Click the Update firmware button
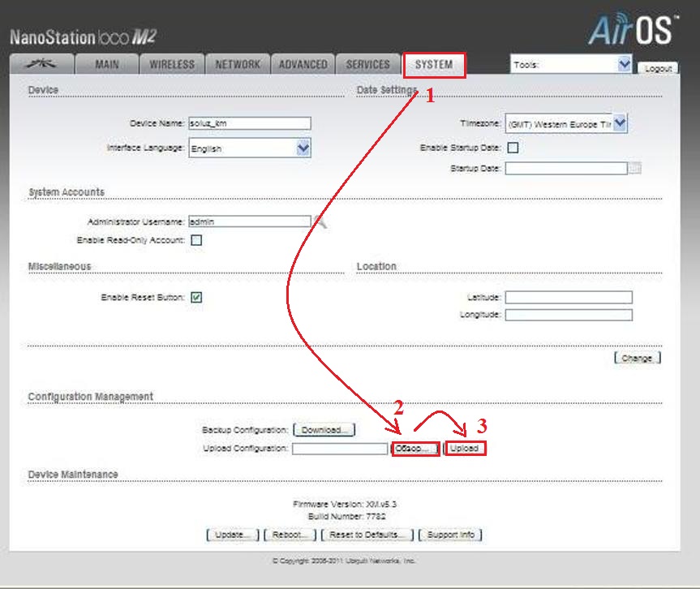700x589 pixels. point(233,535)
